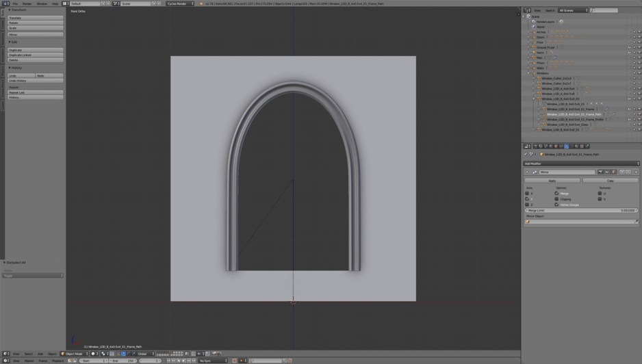Click the End frame 250 field
This screenshot has width=642, height=364.
click(x=123, y=361)
